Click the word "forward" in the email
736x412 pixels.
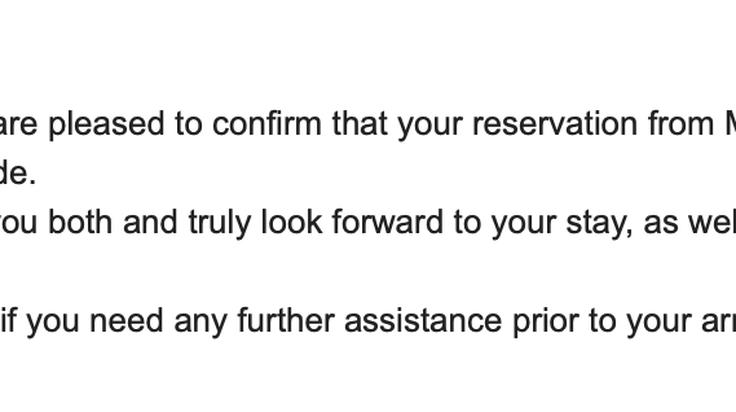[388, 222]
